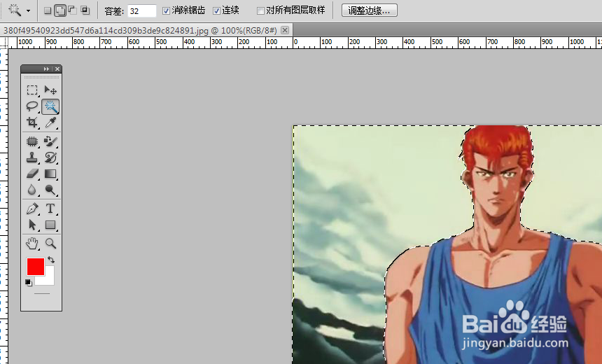This screenshot has width=602, height=364.
Task: Select the Magic Wand tool in toolbox
Action: coord(50,106)
